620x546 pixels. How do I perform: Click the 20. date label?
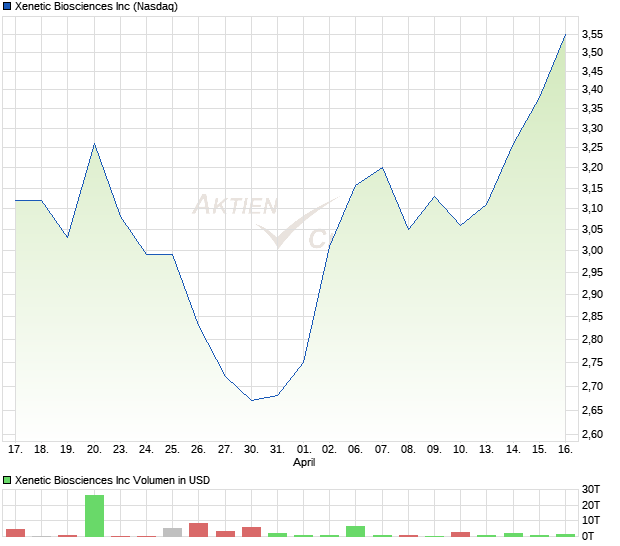(x=94, y=450)
